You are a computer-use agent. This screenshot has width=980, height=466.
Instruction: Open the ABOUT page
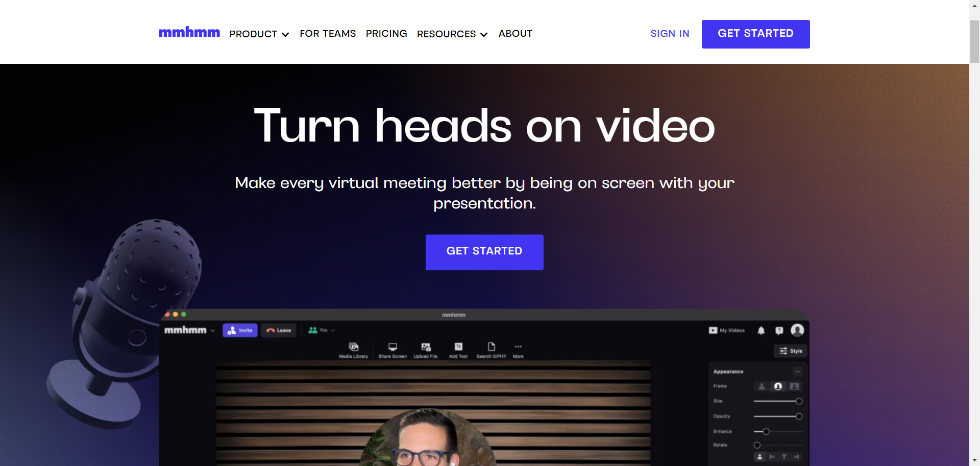click(x=516, y=34)
